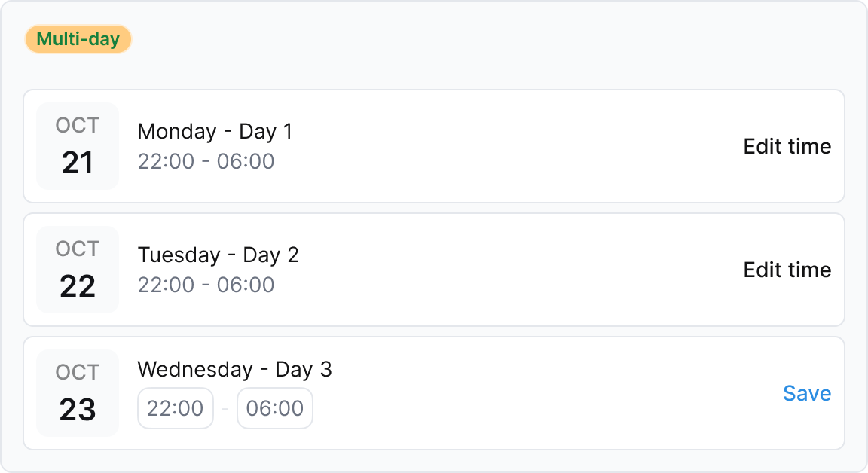
Task: Select the Tuesday - Day 2 title
Action: coord(218,255)
